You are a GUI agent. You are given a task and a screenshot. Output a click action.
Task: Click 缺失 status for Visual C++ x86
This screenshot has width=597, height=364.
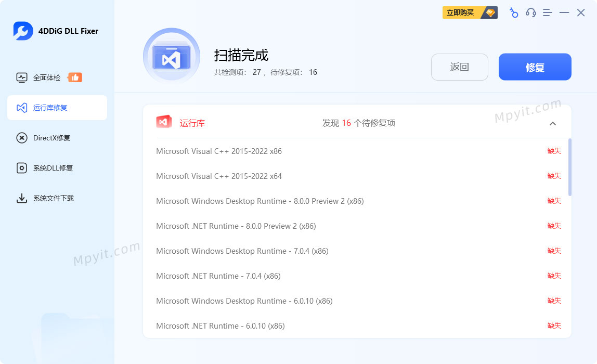pos(554,151)
